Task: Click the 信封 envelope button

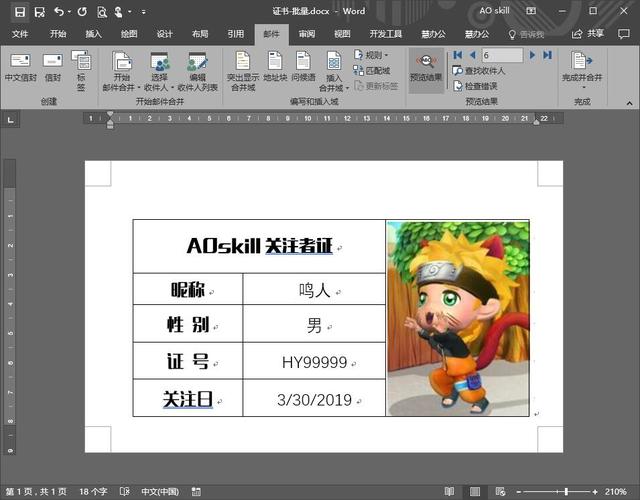Action: [53, 67]
